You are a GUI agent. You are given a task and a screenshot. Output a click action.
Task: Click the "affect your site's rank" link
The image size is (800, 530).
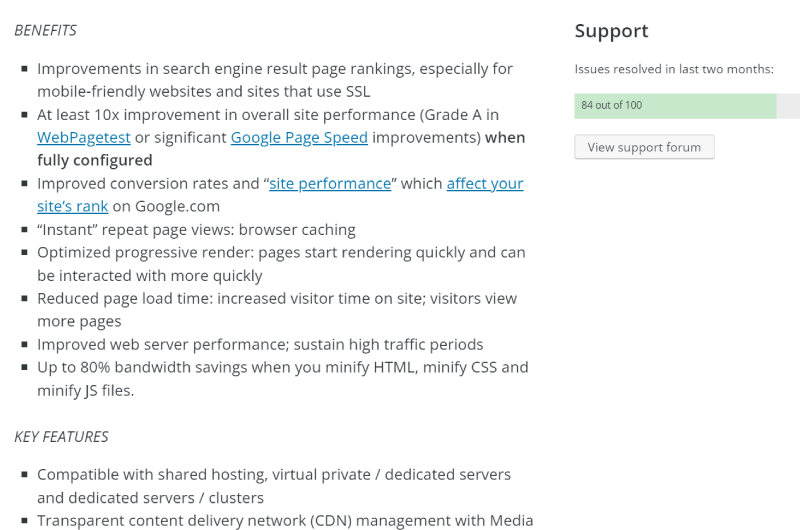(x=485, y=184)
